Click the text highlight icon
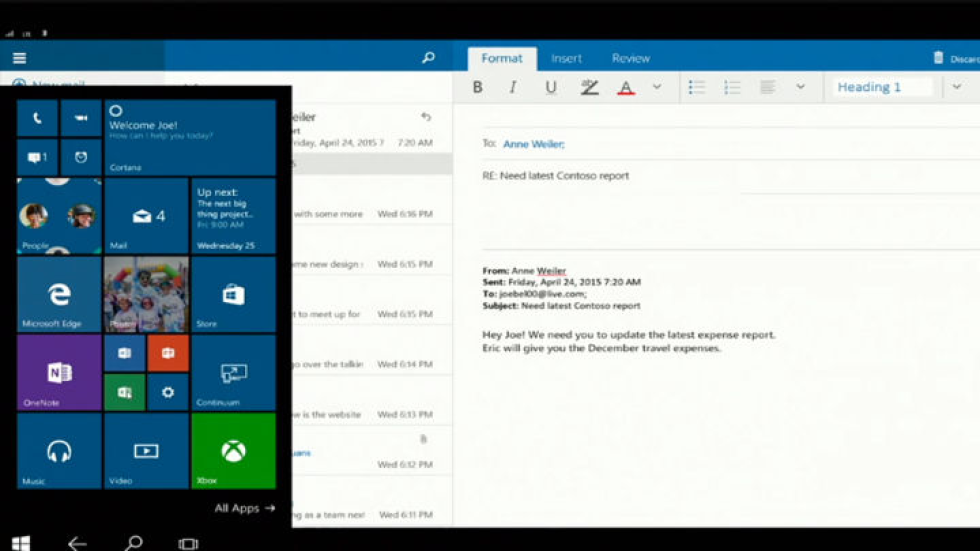Screen dimensions: 980x551 point(589,88)
